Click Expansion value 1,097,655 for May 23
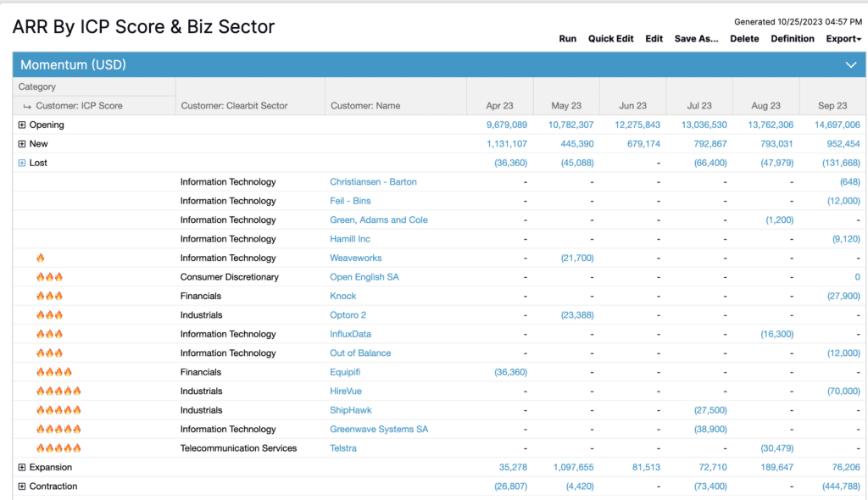 573,467
